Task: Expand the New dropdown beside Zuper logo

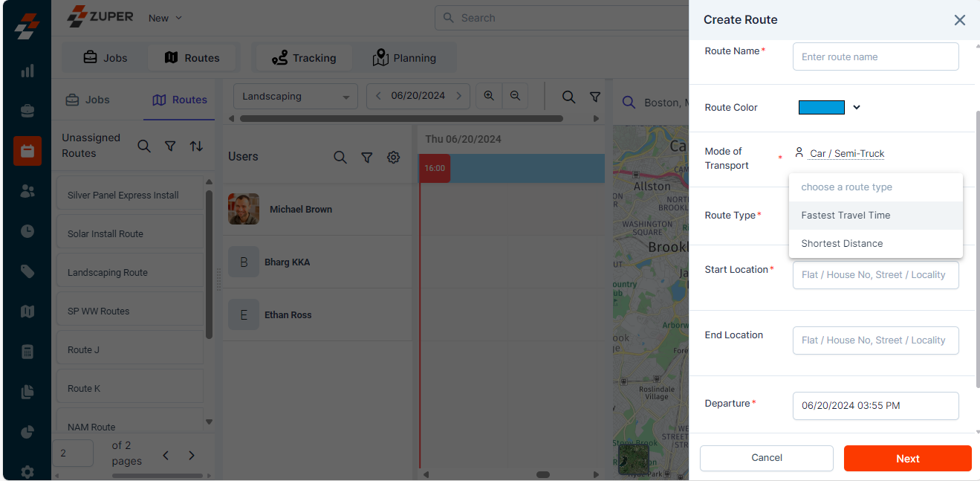Action: pos(165,18)
